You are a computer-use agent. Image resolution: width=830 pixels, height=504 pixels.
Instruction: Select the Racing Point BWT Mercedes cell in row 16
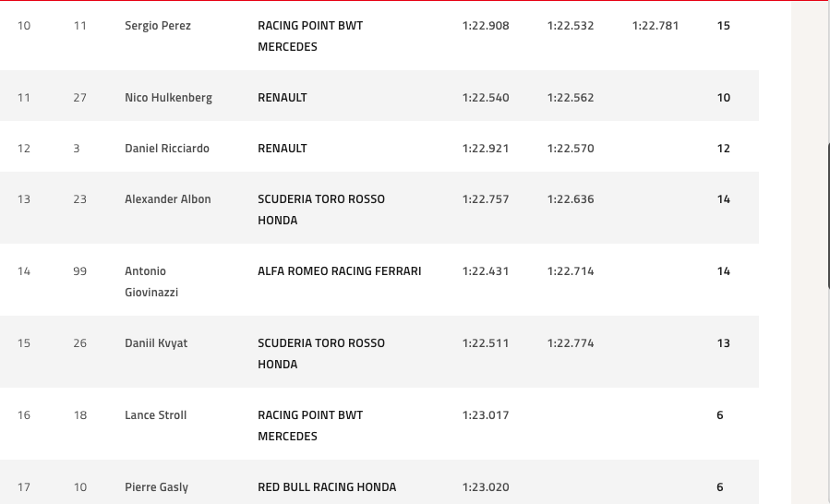coord(310,426)
